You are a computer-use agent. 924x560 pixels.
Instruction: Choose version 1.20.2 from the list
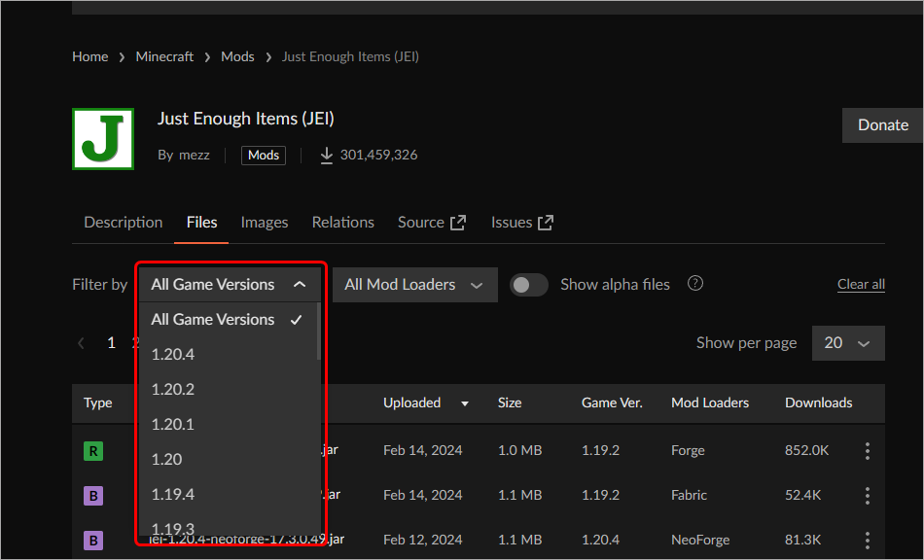[228, 389]
